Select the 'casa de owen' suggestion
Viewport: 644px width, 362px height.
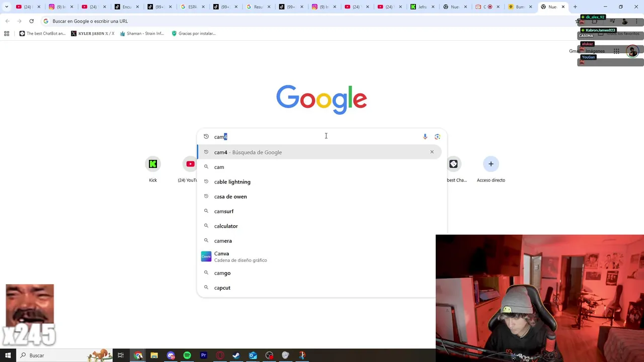tap(319, 197)
